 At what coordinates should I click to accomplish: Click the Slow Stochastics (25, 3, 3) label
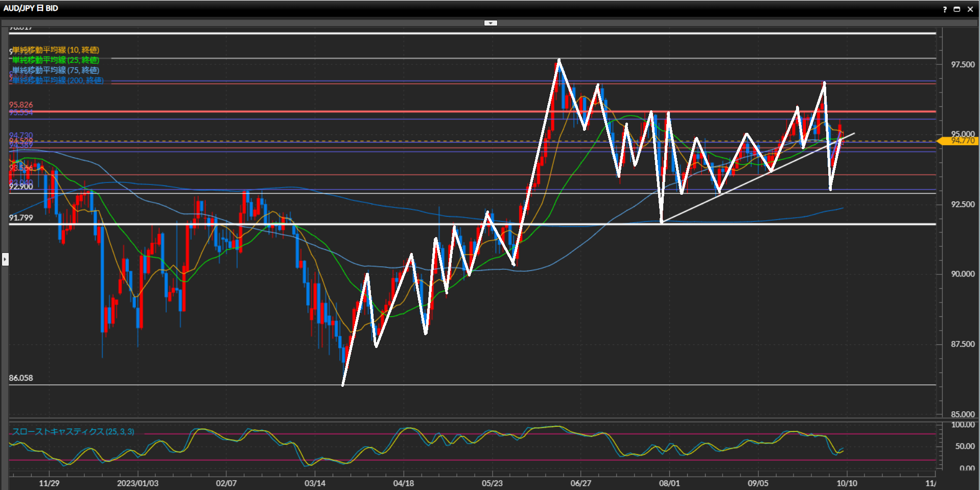73,432
